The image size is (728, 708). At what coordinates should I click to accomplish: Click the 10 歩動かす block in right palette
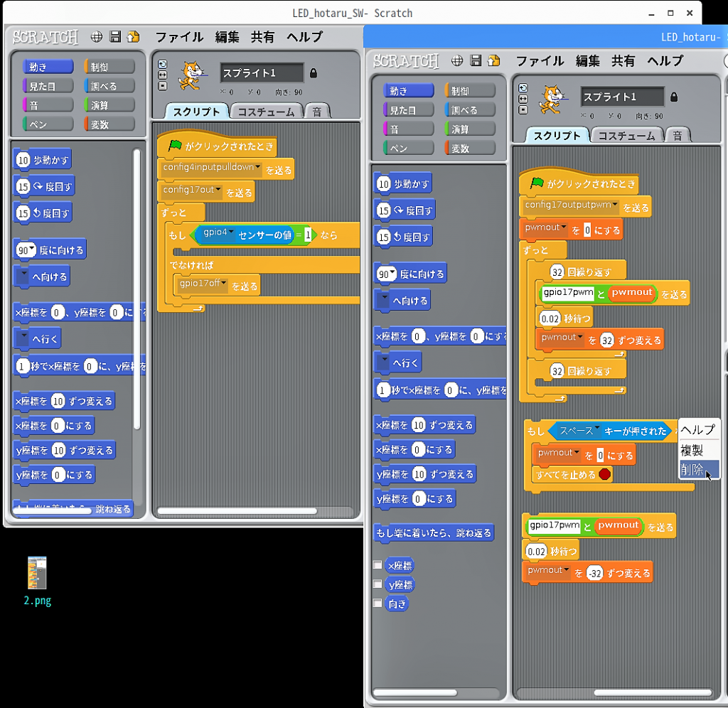coord(402,184)
